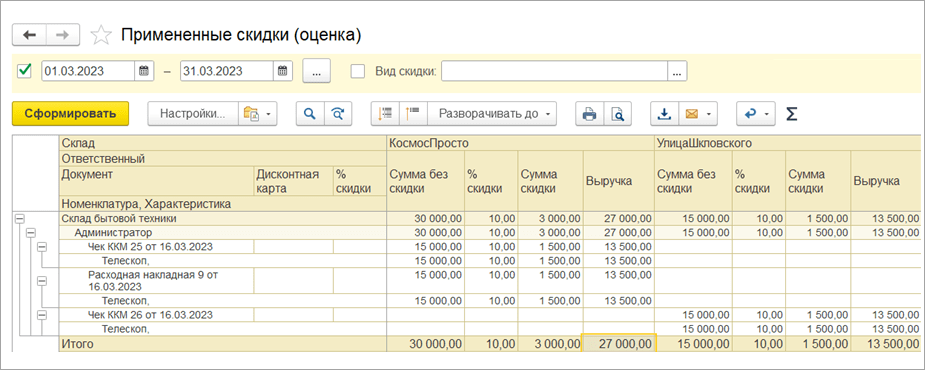Collapse Чек ККМ 26 group

coord(42,315)
